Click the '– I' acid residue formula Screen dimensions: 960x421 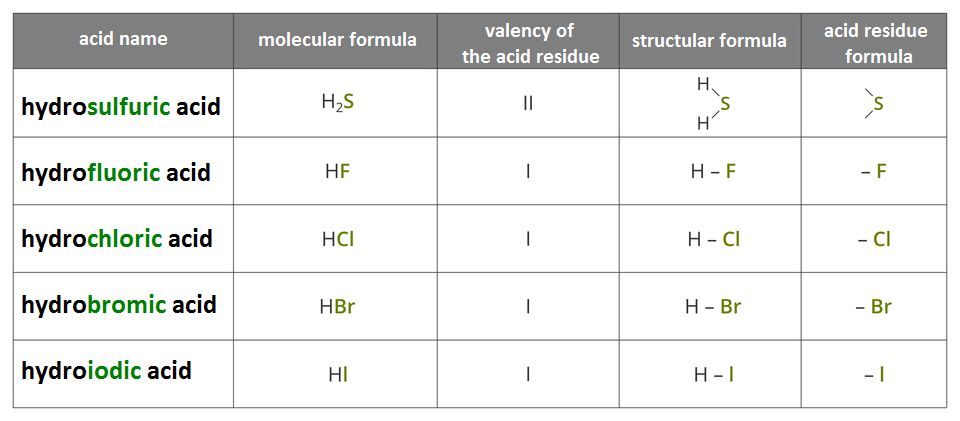click(874, 375)
